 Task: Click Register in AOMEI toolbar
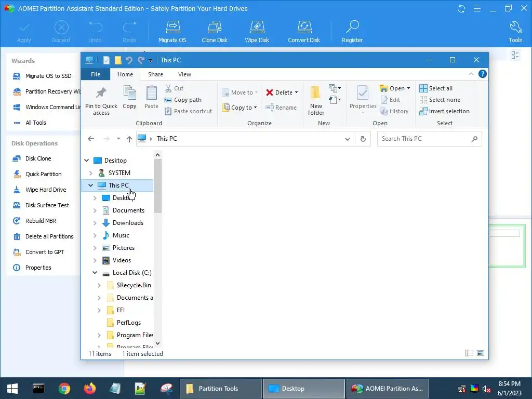(352, 32)
